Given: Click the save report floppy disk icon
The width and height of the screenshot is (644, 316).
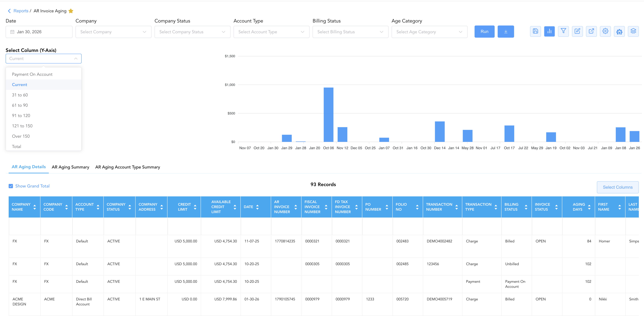Looking at the screenshot, I should (x=535, y=31).
